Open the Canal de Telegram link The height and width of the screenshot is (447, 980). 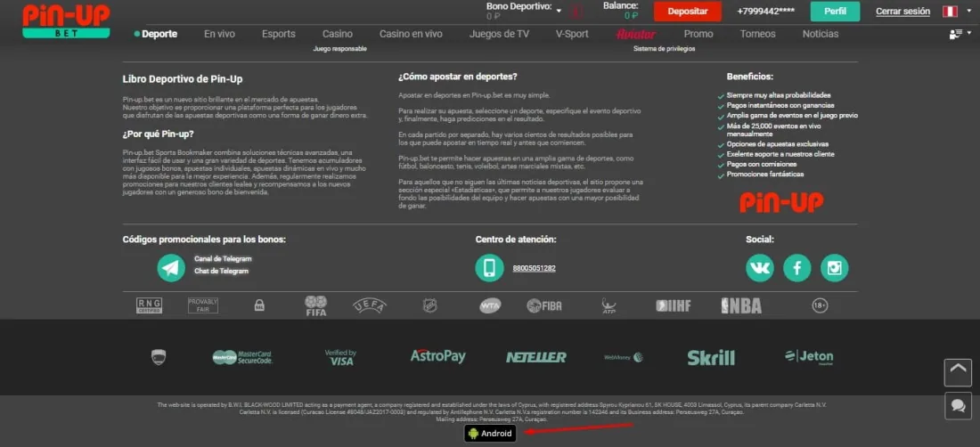[223, 258]
